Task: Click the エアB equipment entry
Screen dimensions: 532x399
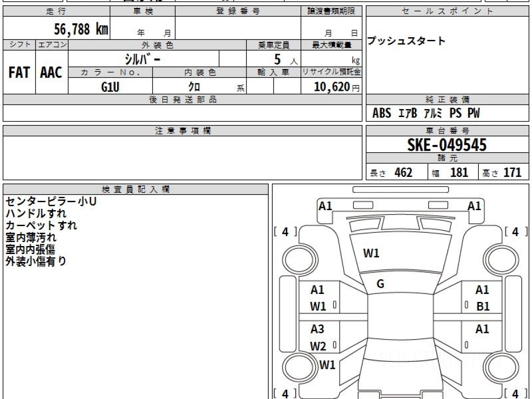Action: pos(408,113)
